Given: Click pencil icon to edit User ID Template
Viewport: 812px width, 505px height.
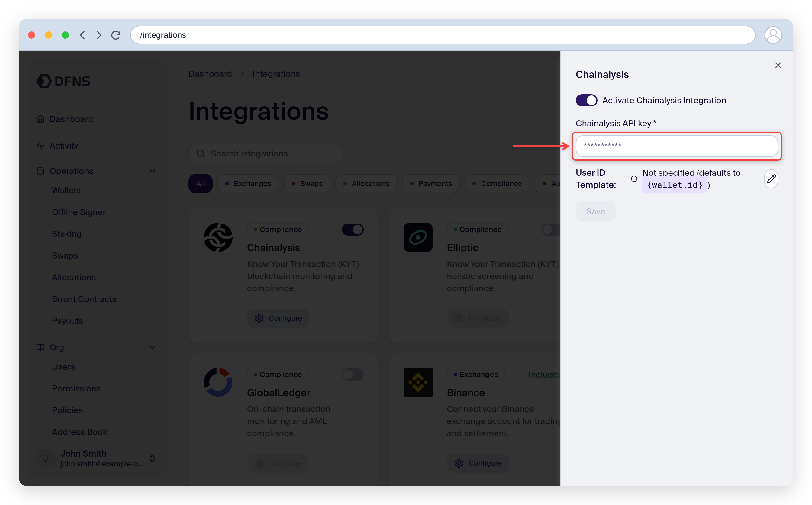Looking at the screenshot, I should [771, 179].
